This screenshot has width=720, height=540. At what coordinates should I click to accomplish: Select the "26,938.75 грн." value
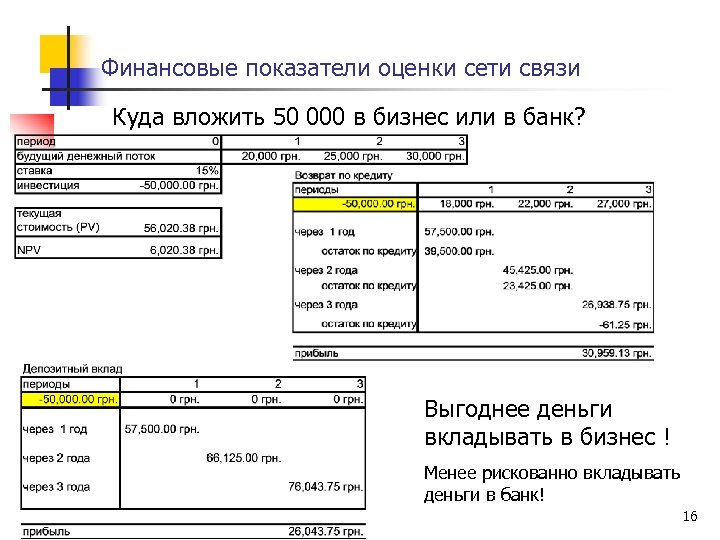tap(617, 305)
